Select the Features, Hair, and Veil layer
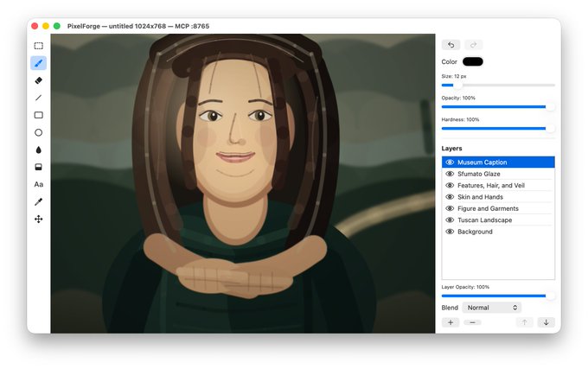 498,186
